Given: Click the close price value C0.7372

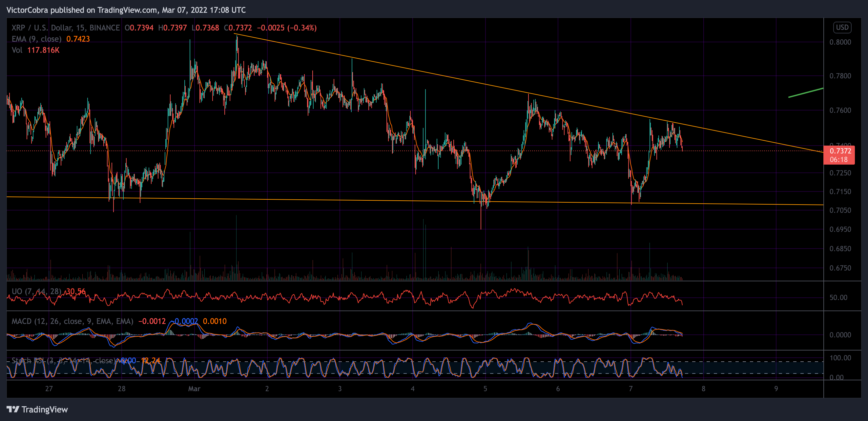Looking at the screenshot, I should click(x=238, y=28).
